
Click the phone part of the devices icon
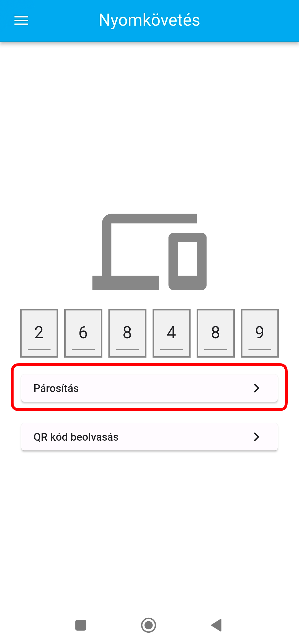188,261
